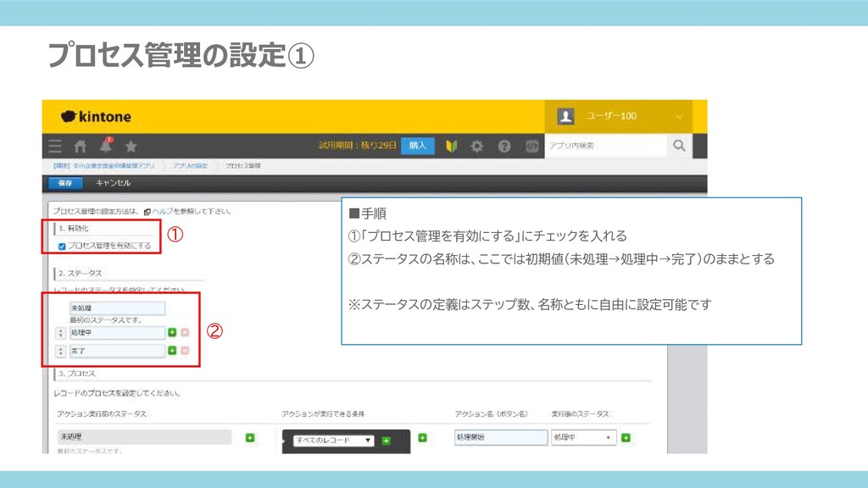Delete the 完了 status with red icon
This screenshot has height=488, width=868.
[185, 351]
